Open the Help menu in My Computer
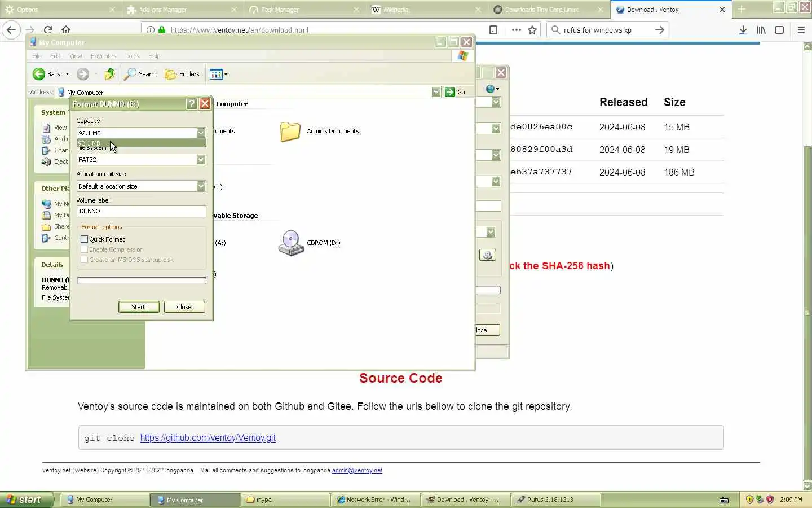Image resolution: width=812 pixels, height=508 pixels. (x=155, y=56)
